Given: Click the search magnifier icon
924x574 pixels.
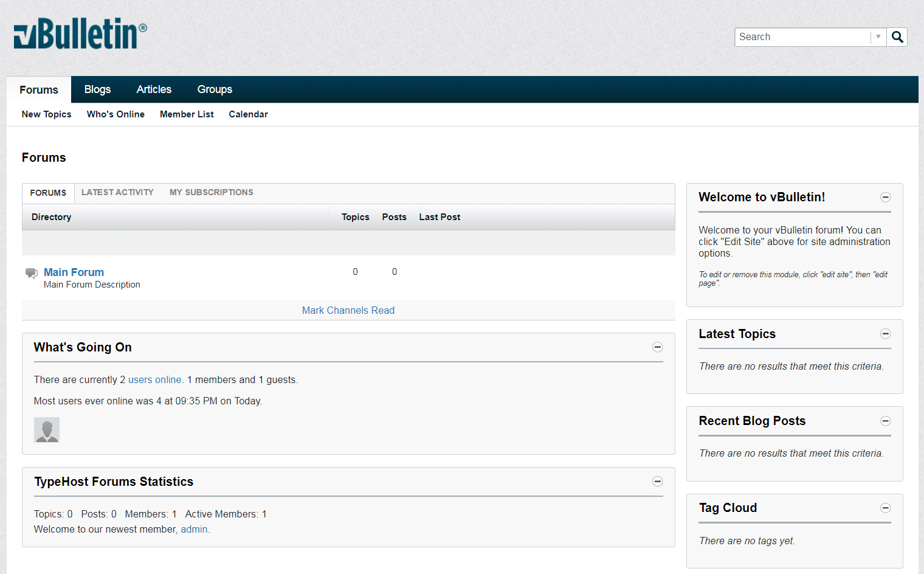Looking at the screenshot, I should click(x=897, y=36).
